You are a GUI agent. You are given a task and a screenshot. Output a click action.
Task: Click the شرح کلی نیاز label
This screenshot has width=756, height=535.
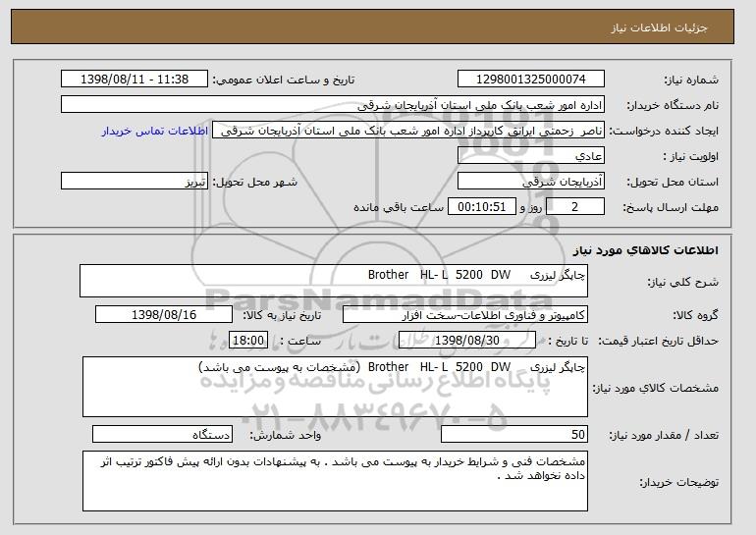[682, 282]
